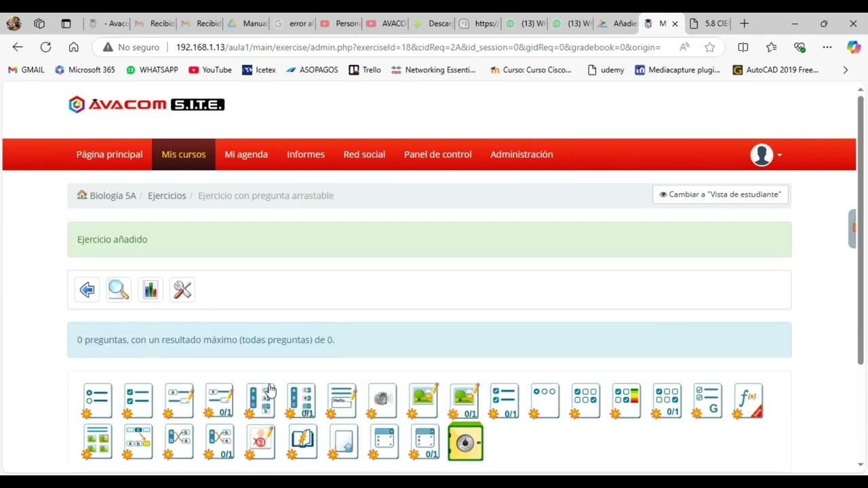Open Página principal menu item
The width and height of the screenshot is (868, 488).
(x=109, y=155)
